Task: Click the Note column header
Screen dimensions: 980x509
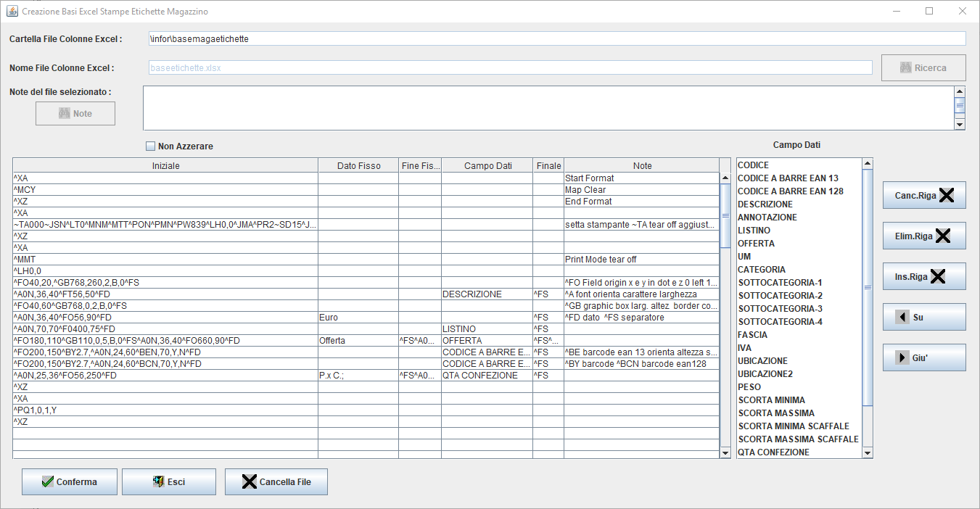Action: pos(641,166)
